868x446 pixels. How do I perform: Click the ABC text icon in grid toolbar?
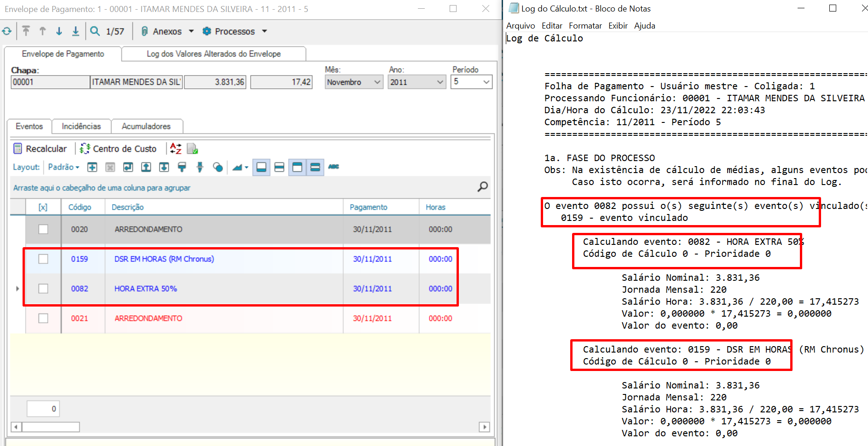click(334, 167)
